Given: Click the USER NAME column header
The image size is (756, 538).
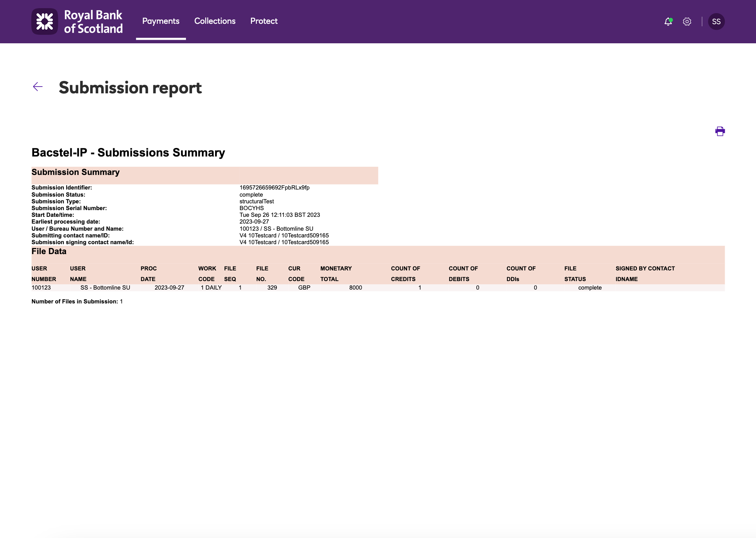Looking at the screenshot, I should (78, 274).
